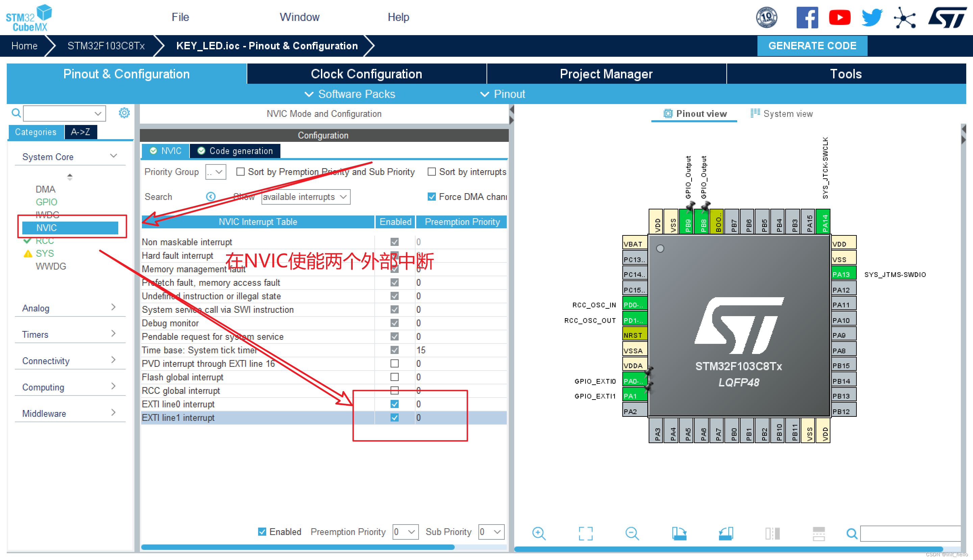Click the zoom in icon under pinout view
The height and width of the screenshot is (560, 973).
click(x=539, y=533)
